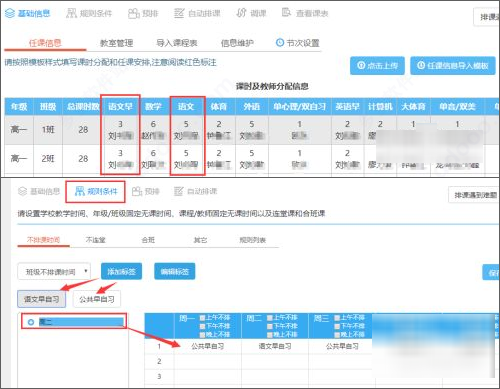Click the 自动排课 auto-schedule icon at top
The image size is (500, 389).
(x=179, y=13)
